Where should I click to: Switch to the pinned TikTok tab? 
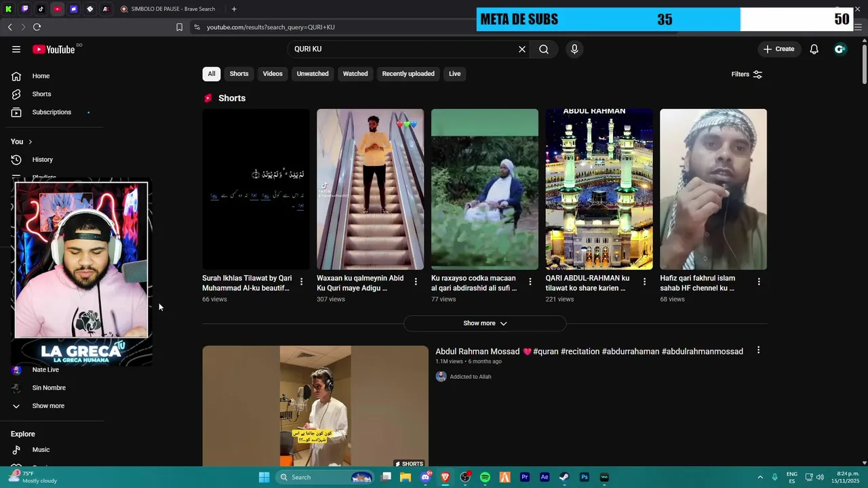click(41, 9)
